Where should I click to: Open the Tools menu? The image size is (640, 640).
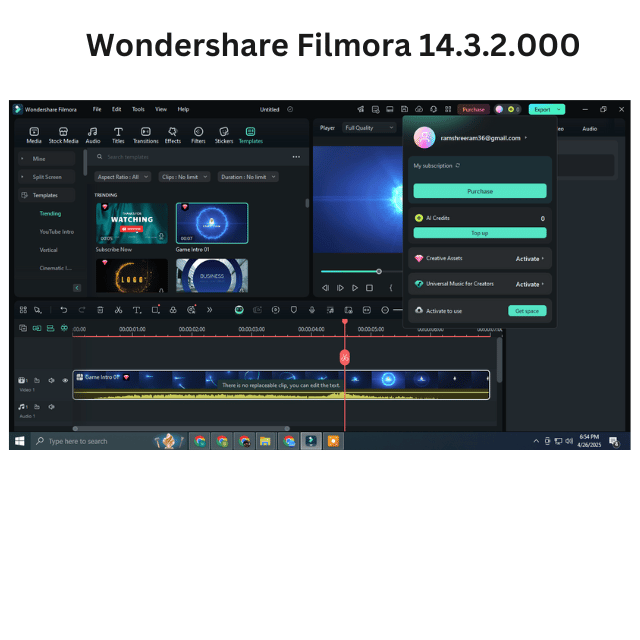click(x=138, y=109)
